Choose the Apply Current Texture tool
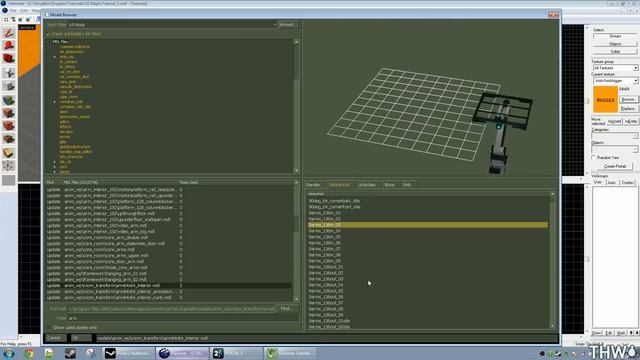Screen dimensions: 640x360 (9, 113)
